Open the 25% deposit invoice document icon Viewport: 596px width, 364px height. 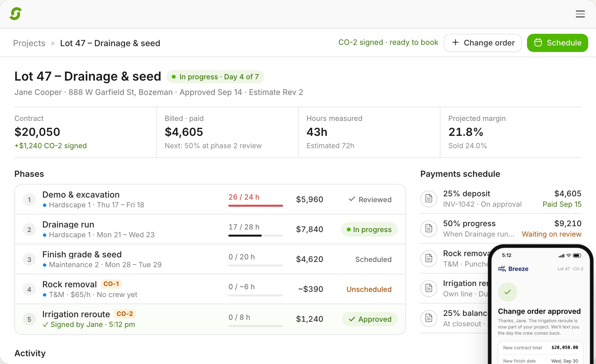(x=429, y=199)
